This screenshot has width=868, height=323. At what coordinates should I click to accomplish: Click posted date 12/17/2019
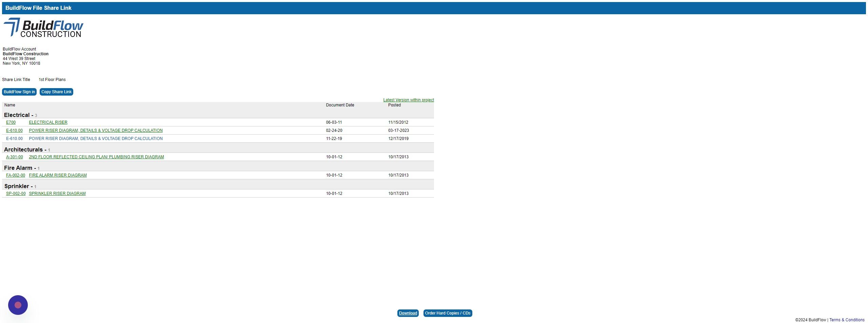(398, 139)
